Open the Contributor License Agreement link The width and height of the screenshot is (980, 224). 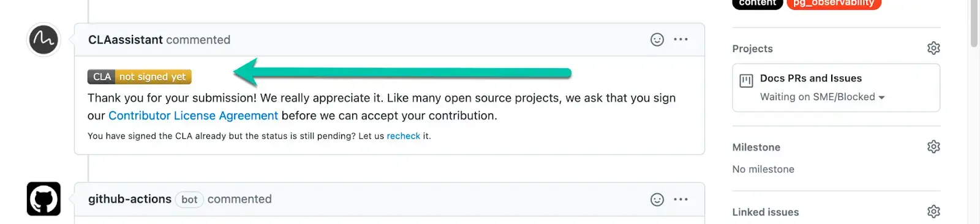tap(193, 115)
